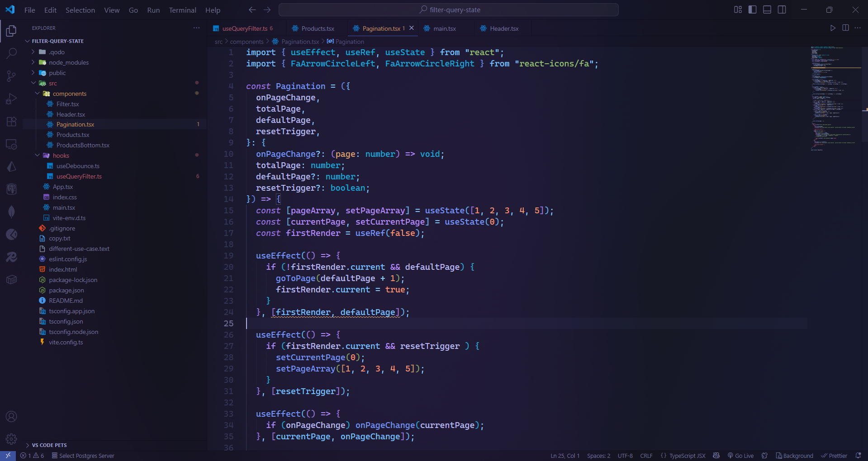
Task: Click the Run code play icon
Action: click(x=833, y=28)
